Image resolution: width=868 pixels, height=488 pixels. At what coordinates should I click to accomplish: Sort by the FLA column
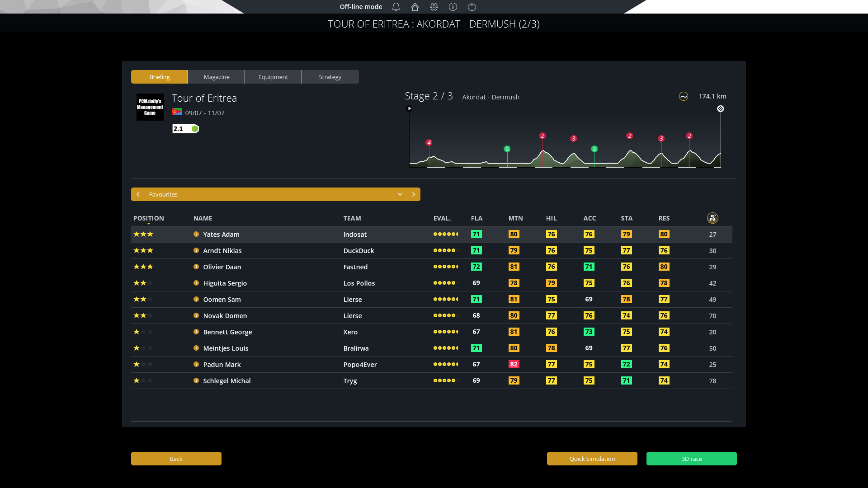[x=476, y=218]
